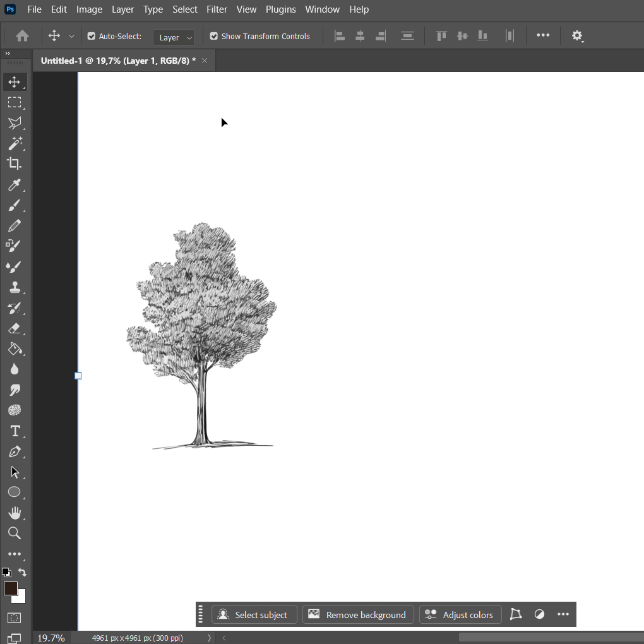Open the Plugins menu
644x644 pixels.
(x=280, y=9)
